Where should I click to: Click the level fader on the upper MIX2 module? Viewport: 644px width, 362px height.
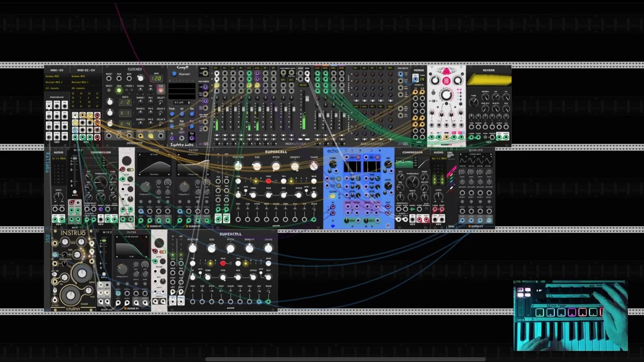[74, 158]
